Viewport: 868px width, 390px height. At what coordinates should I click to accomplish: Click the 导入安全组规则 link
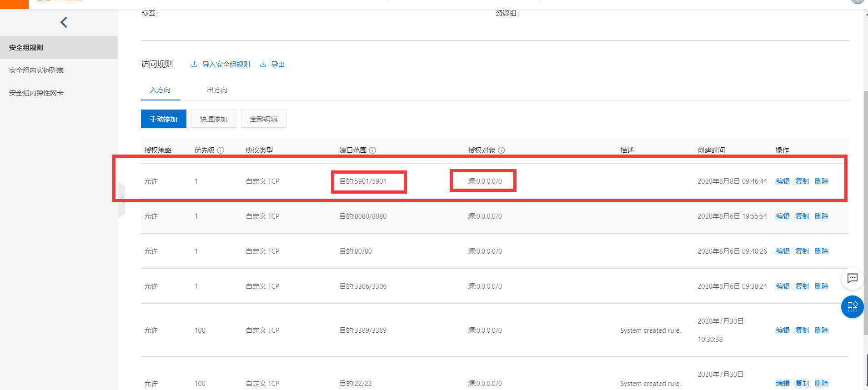pyautogui.click(x=226, y=65)
